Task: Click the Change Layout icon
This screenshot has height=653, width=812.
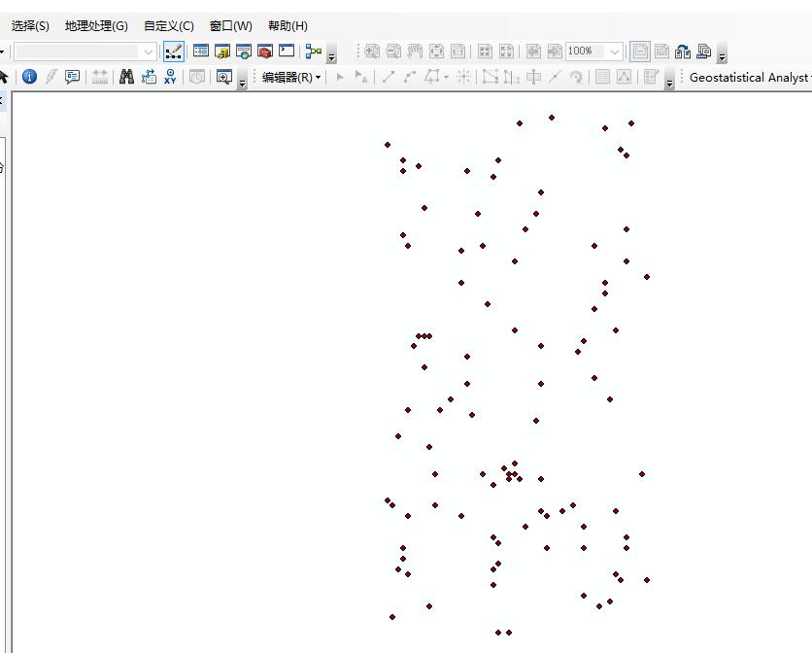Action: click(683, 51)
